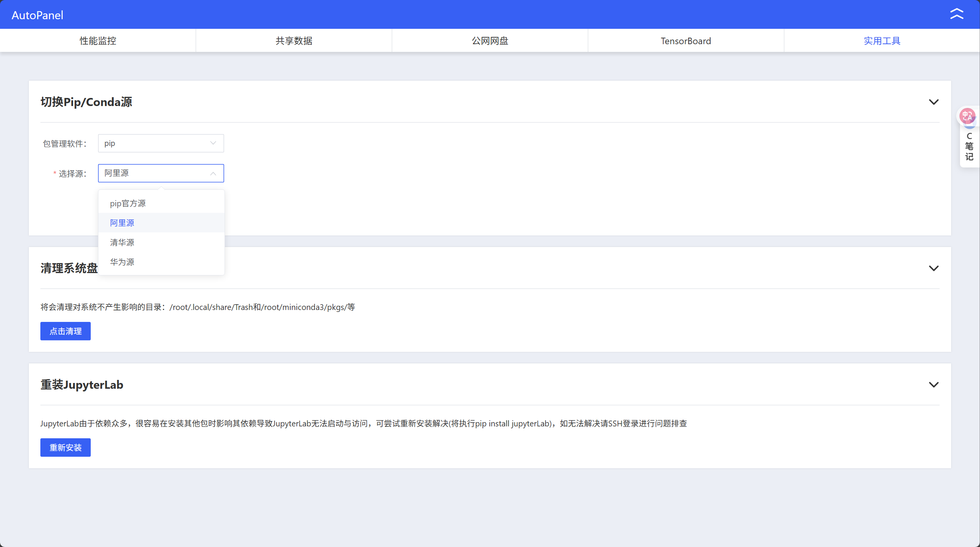
Task: Collapse the 重装JupyterLab section chevron
Action: (933, 385)
